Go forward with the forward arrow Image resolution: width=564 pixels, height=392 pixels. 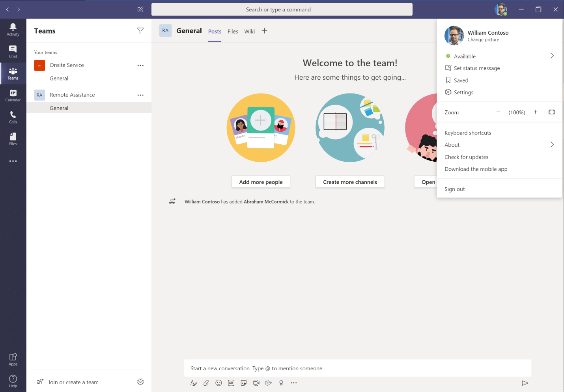[19, 9]
